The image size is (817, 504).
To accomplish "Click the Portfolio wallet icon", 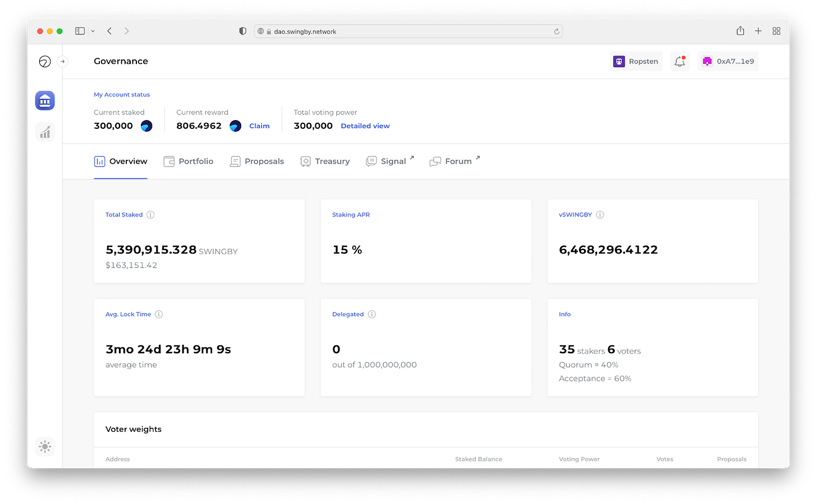I will (x=169, y=161).
